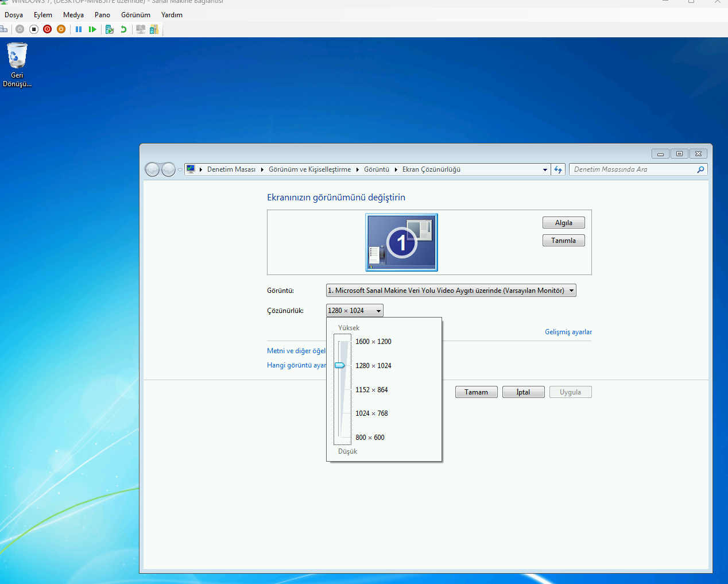Expand the arrow before Denetim Masası
The width and height of the screenshot is (728, 584).
click(201, 169)
